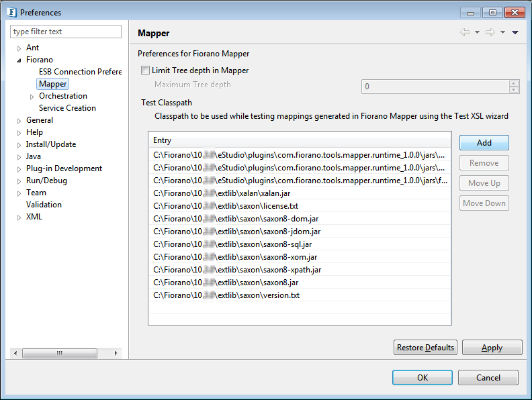Image resolution: width=532 pixels, height=400 pixels.
Task: Confirm the dialog with OK
Action: [x=422, y=378]
